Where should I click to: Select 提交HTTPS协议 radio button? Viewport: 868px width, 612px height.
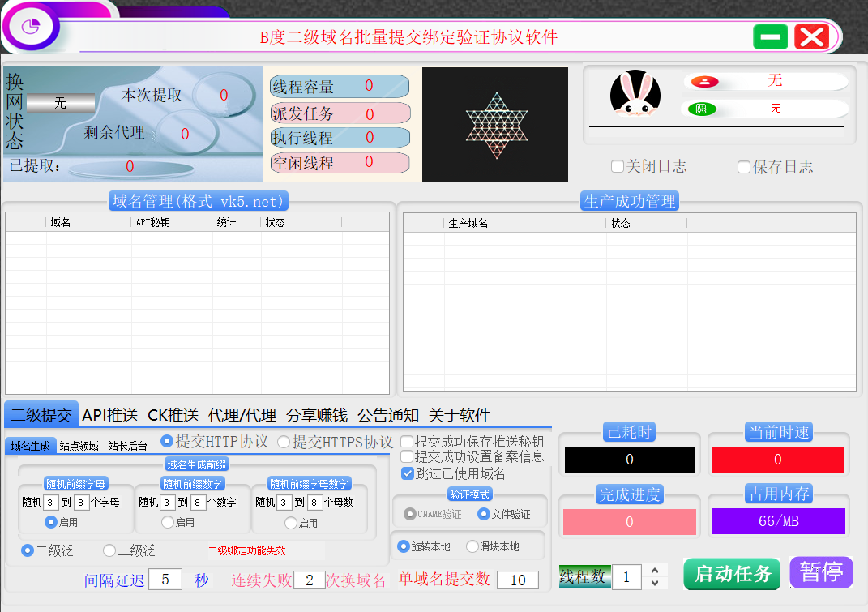tap(284, 442)
